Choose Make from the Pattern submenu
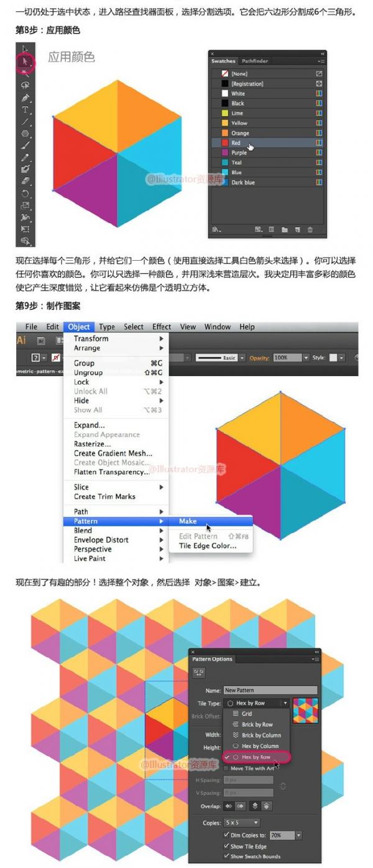 pyautogui.click(x=188, y=521)
